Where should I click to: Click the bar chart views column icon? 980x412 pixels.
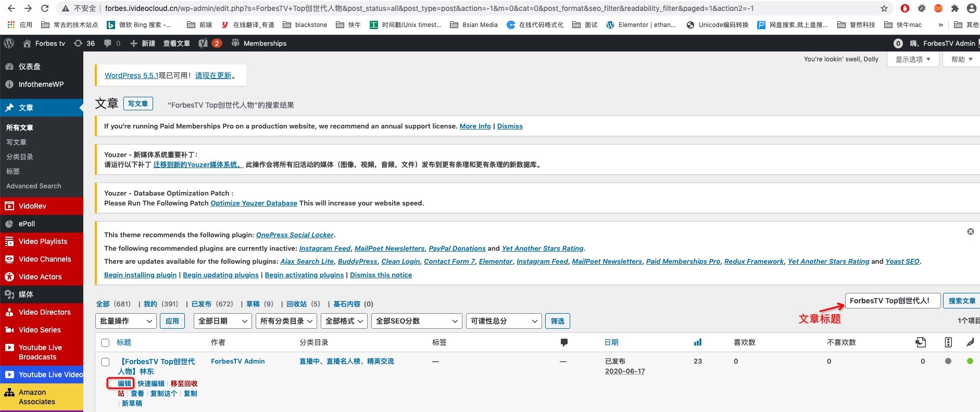(697, 342)
